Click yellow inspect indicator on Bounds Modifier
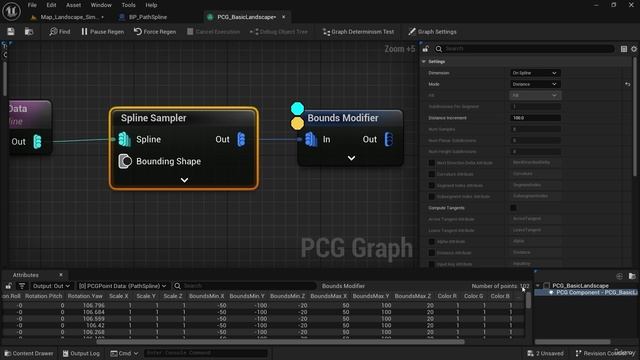 pos(298,123)
